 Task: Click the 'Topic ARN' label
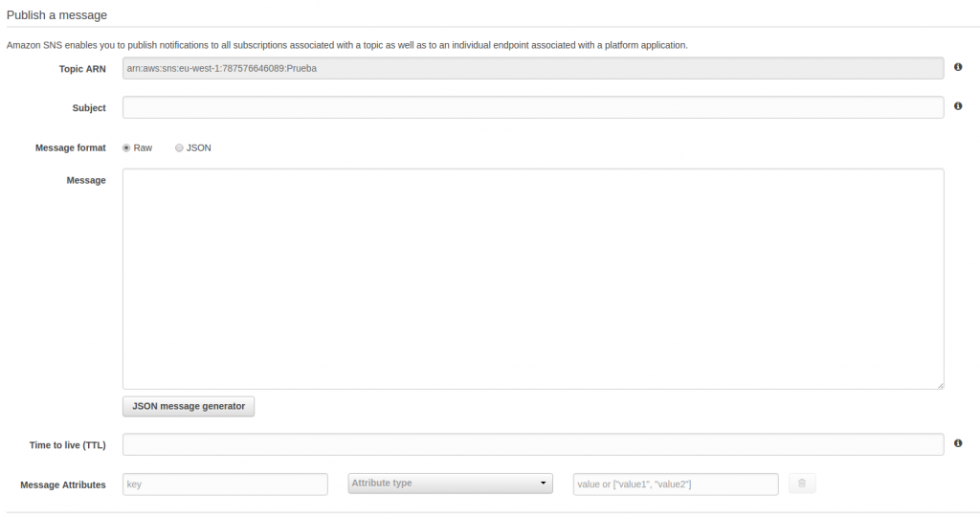(x=82, y=69)
